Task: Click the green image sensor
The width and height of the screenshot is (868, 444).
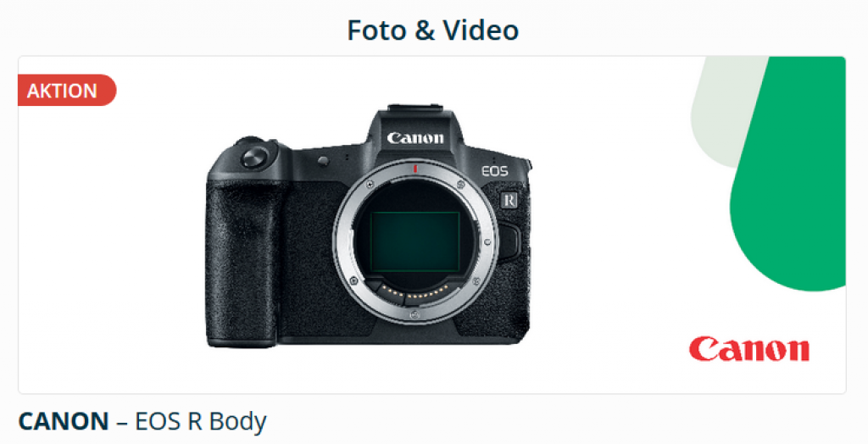Action: [x=415, y=242]
